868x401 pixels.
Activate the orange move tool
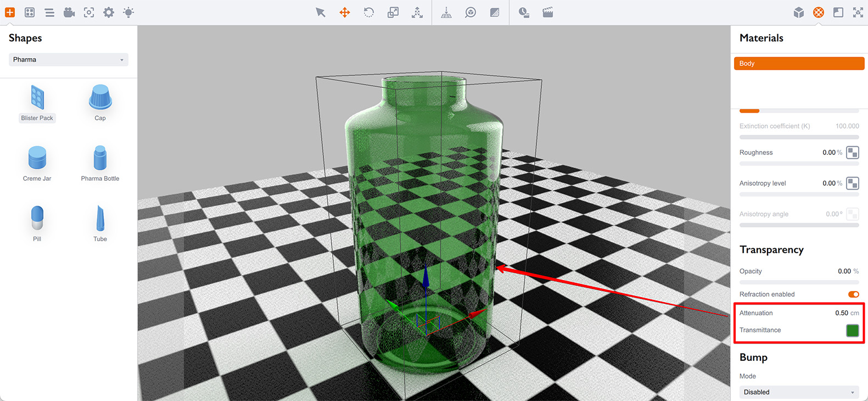point(345,12)
